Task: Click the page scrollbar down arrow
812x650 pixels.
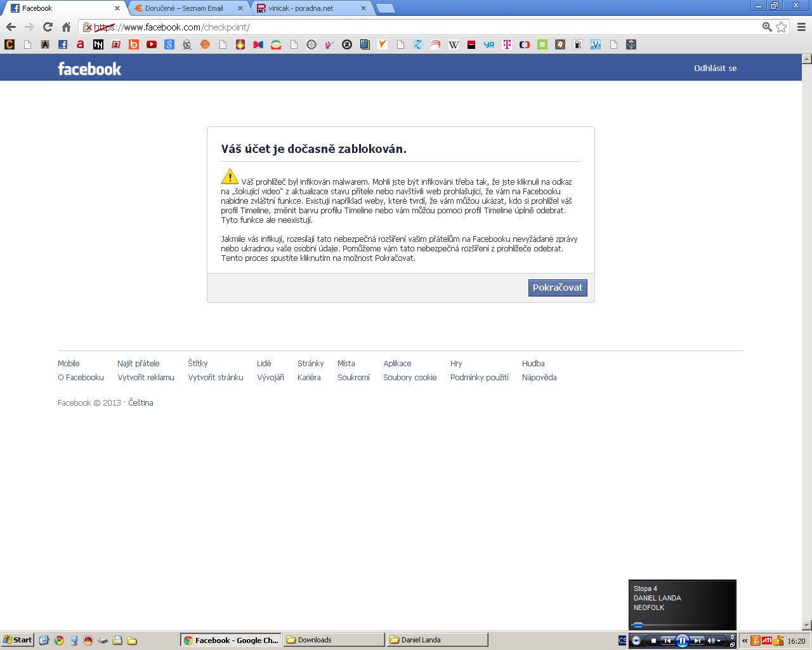Action: [807, 625]
